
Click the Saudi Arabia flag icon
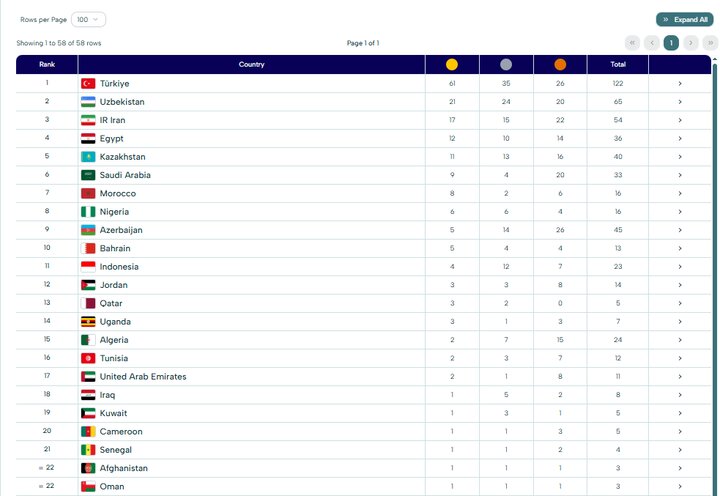click(x=88, y=175)
